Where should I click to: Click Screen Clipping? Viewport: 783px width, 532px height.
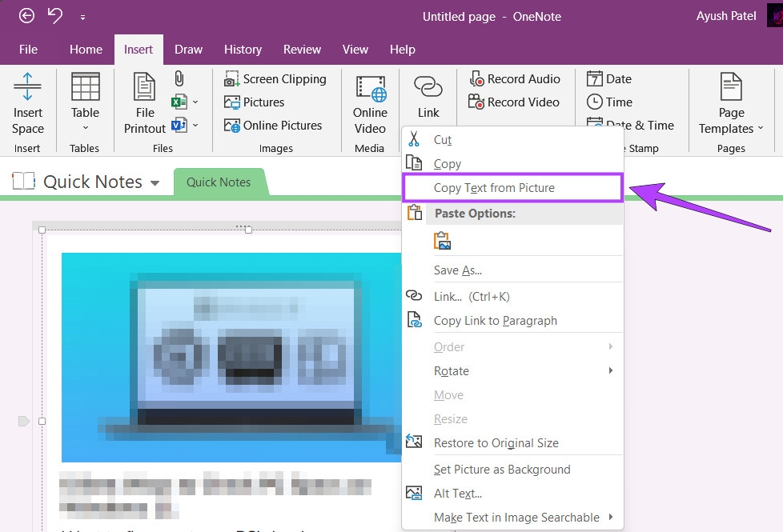point(275,79)
